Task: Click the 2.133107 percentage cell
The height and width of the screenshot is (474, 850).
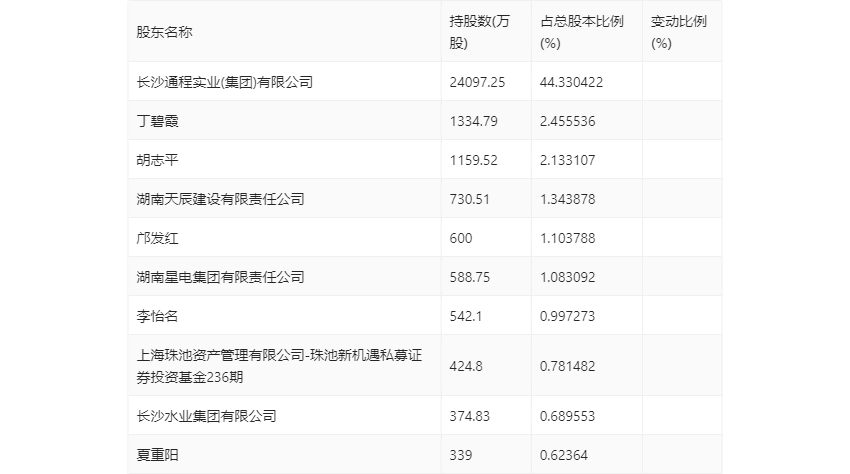Action: click(x=568, y=160)
